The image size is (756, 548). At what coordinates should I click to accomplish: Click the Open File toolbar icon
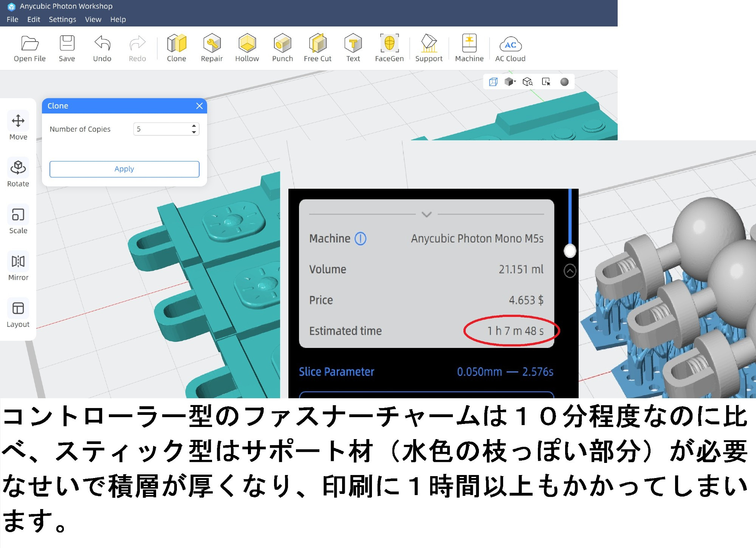(29, 48)
